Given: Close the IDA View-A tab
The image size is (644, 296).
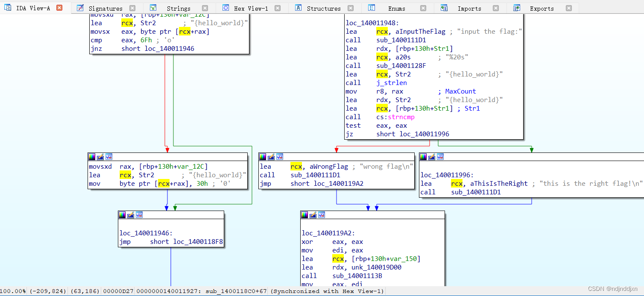Looking at the screenshot, I should point(59,8).
